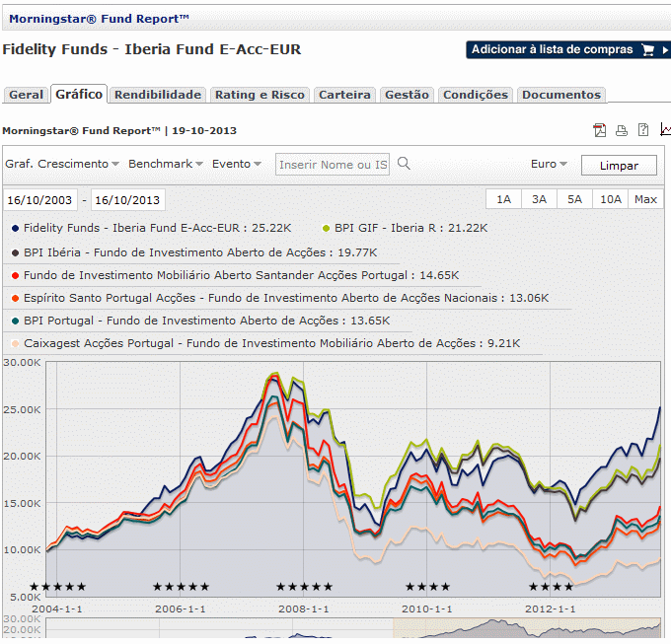Viewport: 671px width, 644px height.
Task: Click the mini overview range selector
Action: [527, 628]
